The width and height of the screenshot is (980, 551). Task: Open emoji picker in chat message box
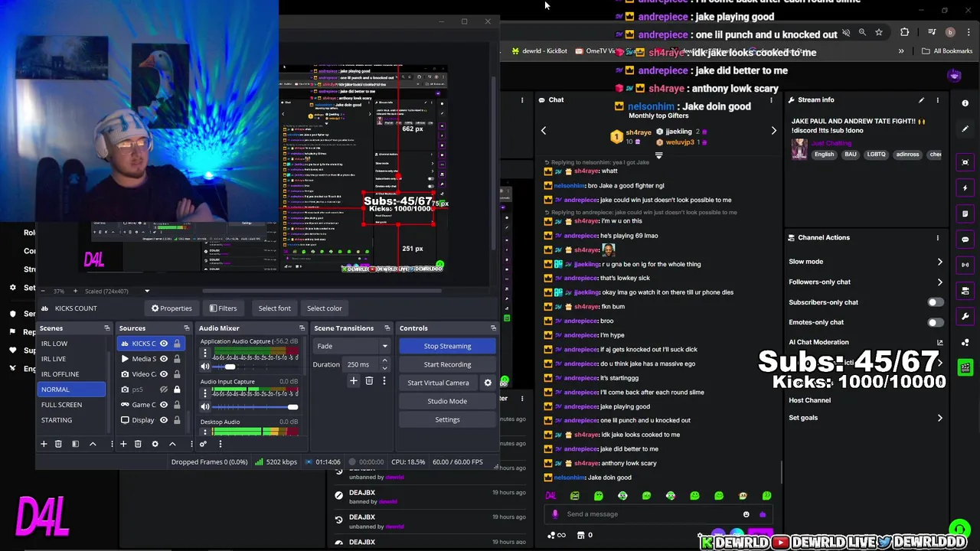(746, 514)
